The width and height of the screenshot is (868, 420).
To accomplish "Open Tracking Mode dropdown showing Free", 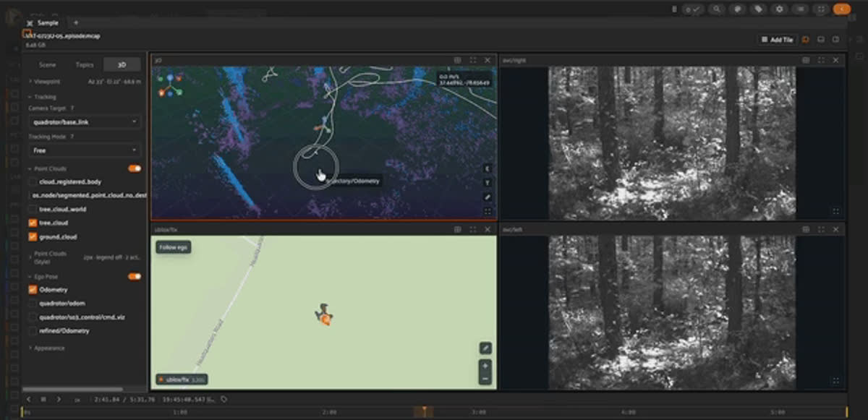I will pos(84,150).
